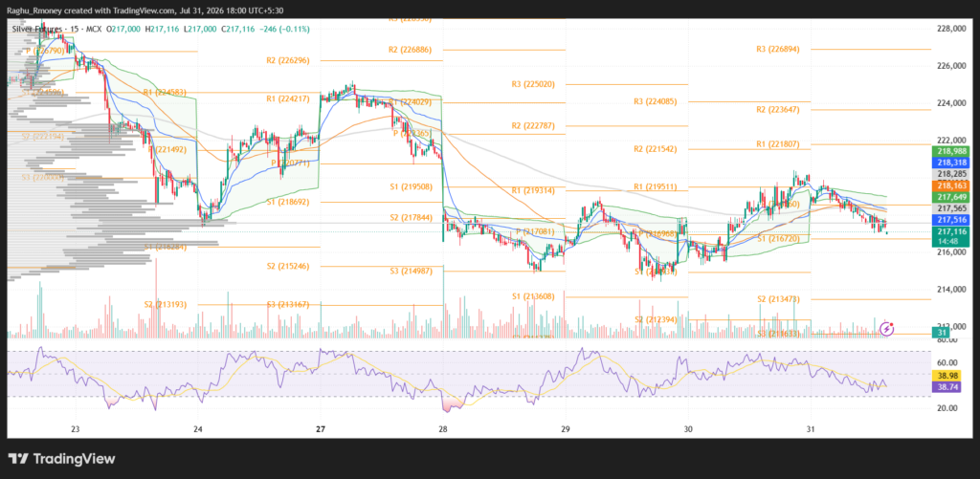Click the purple lightning bolt event icon
Viewport: 980px width, 479px height.
pyautogui.click(x=887, y=329)
